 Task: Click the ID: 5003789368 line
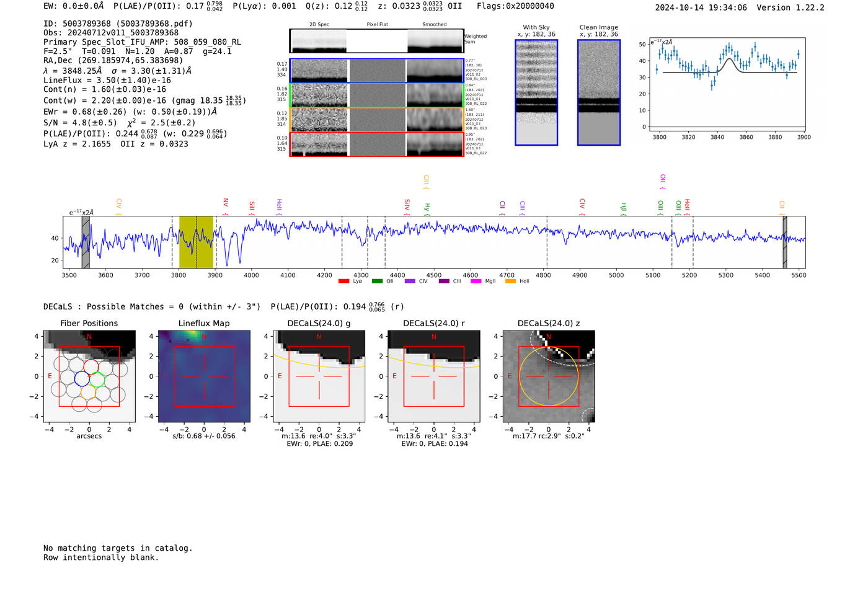point(118,24)
